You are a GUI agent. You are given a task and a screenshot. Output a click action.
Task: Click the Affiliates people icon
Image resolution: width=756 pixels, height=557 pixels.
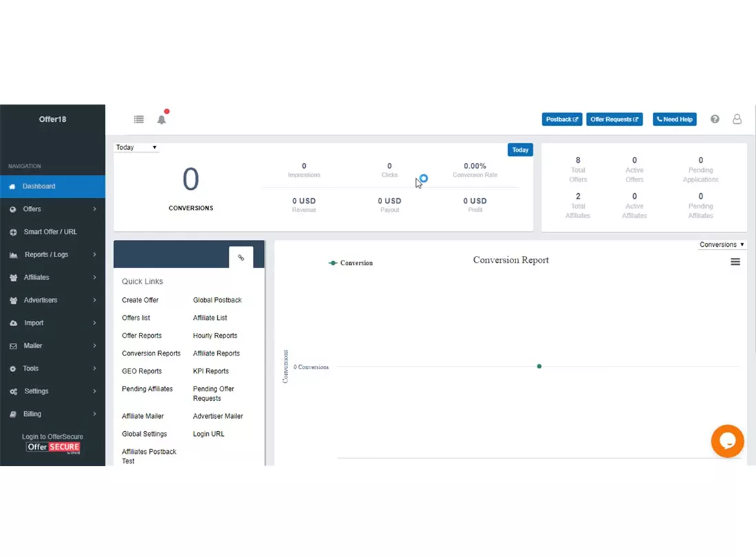coord(14,278)
